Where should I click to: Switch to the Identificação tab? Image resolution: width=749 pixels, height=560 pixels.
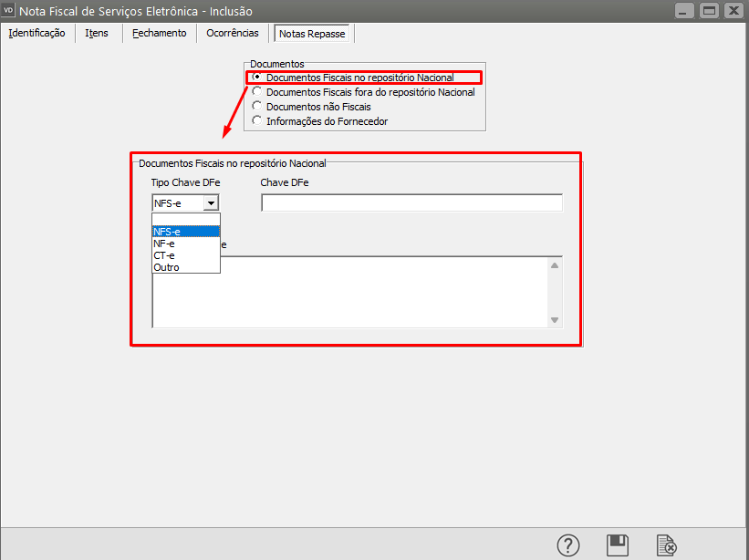tap(36, 33)
